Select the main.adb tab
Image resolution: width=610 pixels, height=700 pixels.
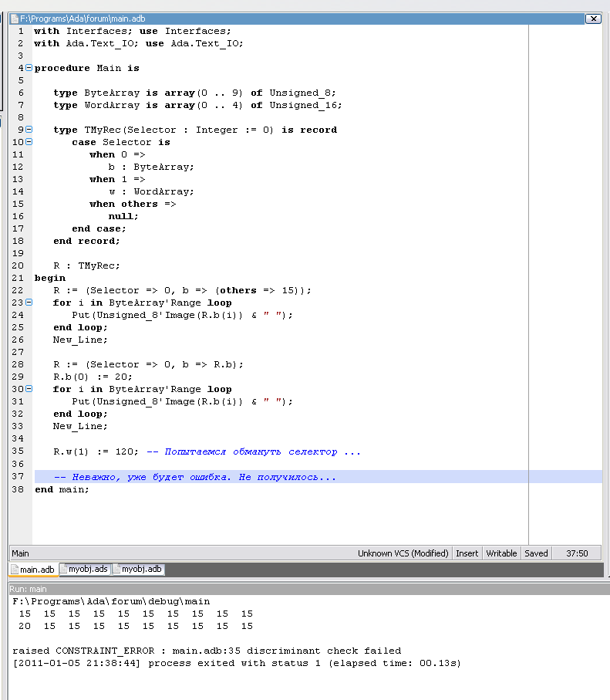coord(32,570)
